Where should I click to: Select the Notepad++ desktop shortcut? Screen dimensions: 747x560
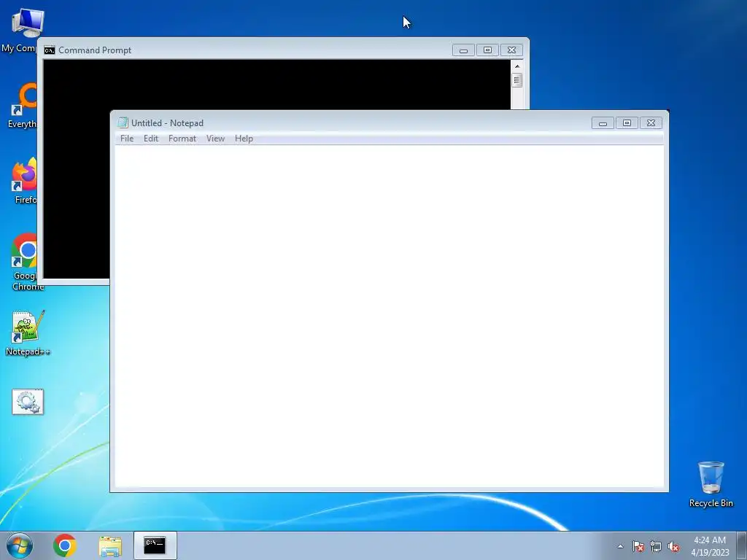tap(28, 333)
